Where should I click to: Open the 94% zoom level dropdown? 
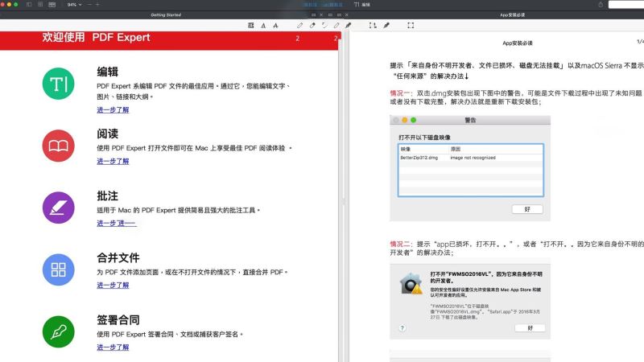(x=74, y=5)
